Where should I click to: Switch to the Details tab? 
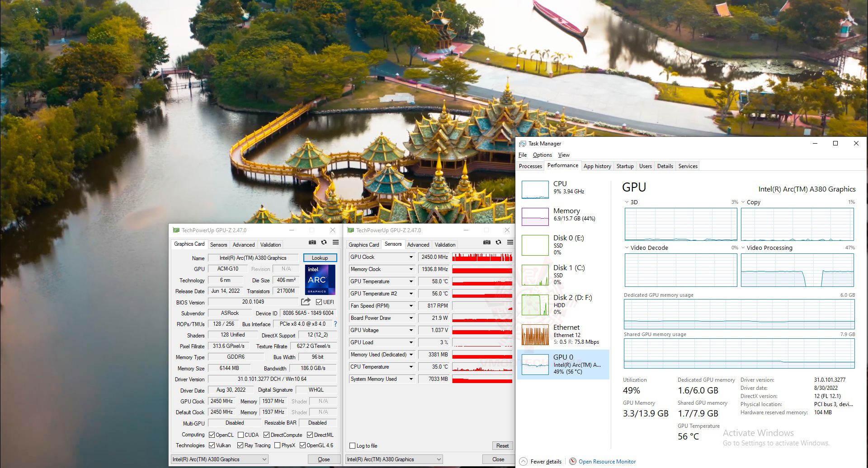pyautogui.click(x=665, y=166)
